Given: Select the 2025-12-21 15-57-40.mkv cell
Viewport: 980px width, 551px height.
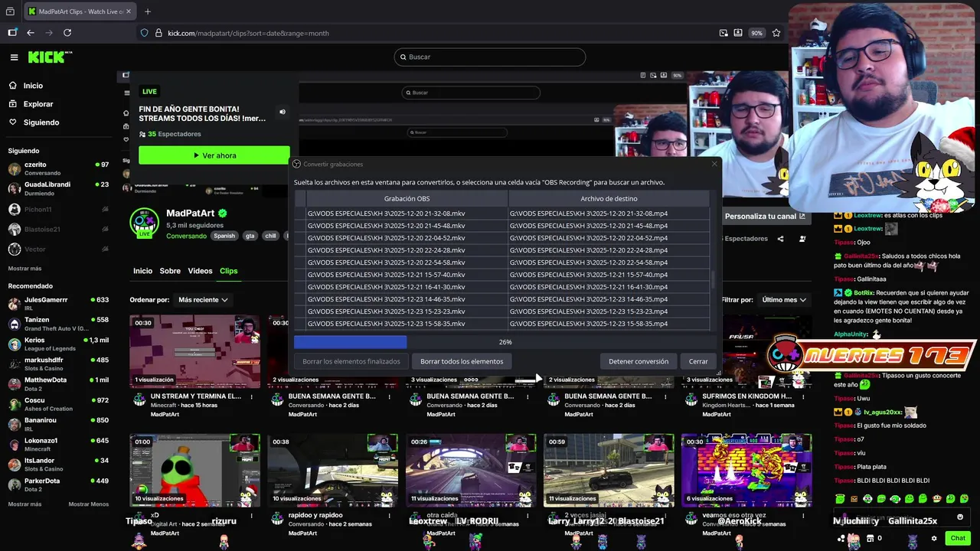Looking at the screenshot, I should point(407,275).
